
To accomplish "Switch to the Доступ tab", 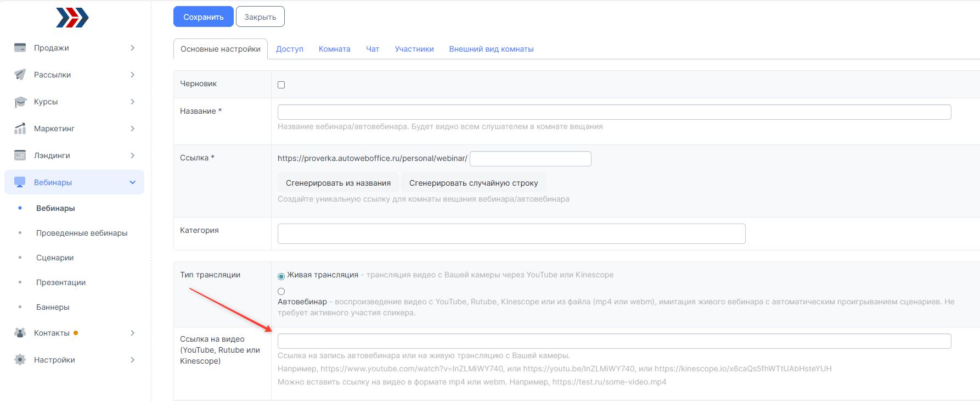I will pyautogui.click(x=290, y=49).
